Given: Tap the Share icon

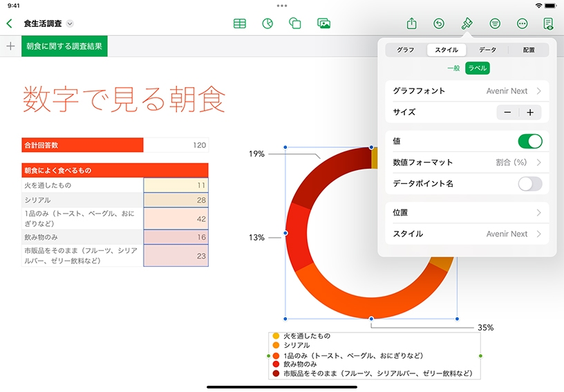Looking at the screenshot, I should coord(411,24).
